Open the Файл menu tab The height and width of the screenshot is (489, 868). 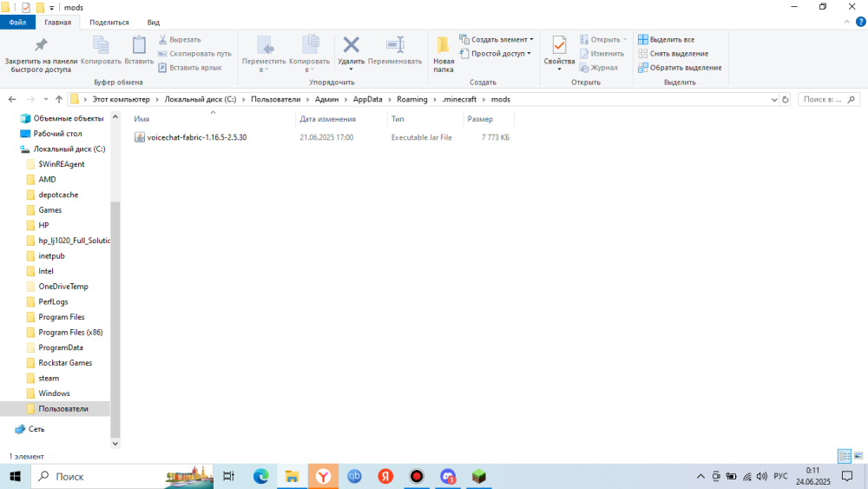(17, 23)
